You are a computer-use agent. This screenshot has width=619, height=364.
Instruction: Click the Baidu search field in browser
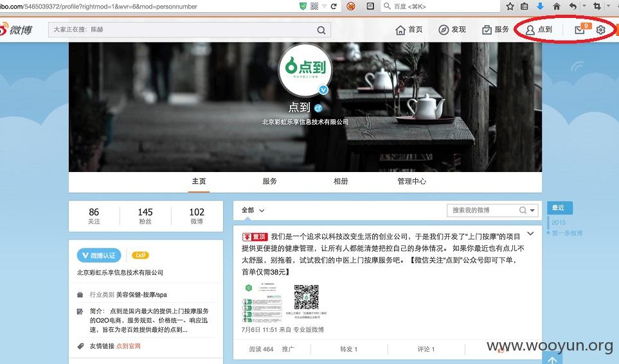point(440,6)
